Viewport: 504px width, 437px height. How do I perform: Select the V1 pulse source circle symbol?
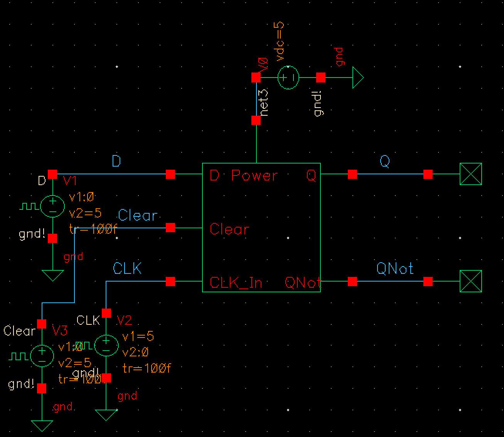pyautogui.click(x=52, y=206)
